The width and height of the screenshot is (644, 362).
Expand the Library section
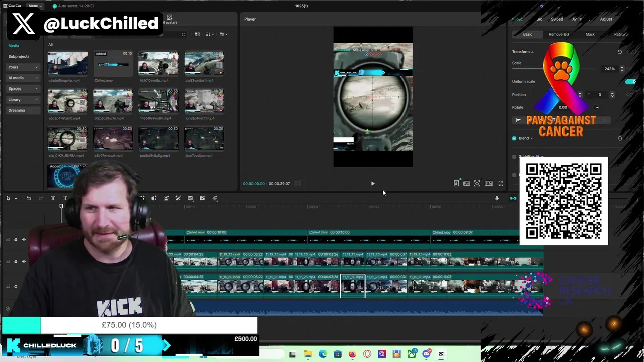coord(23,100)
